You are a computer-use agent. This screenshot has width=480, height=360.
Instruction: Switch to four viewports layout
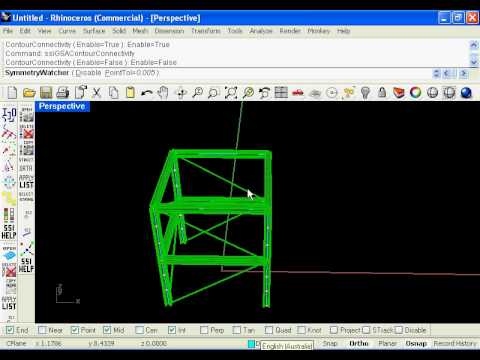[281, 92]
